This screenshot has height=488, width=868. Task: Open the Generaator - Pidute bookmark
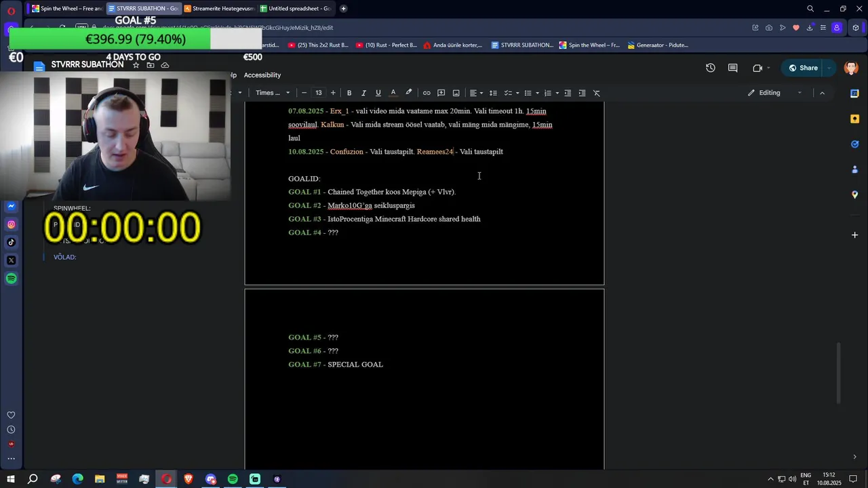658,45
